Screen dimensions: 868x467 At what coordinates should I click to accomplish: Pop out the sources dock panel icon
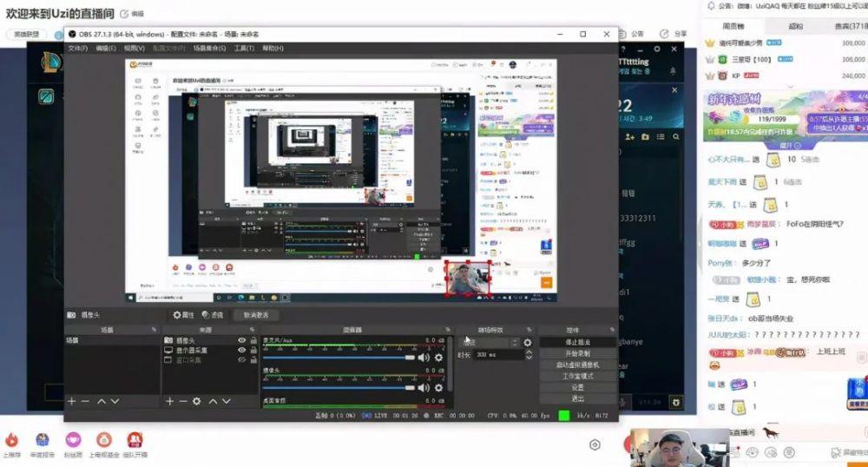pyautogui.click(x=252, y=330)
